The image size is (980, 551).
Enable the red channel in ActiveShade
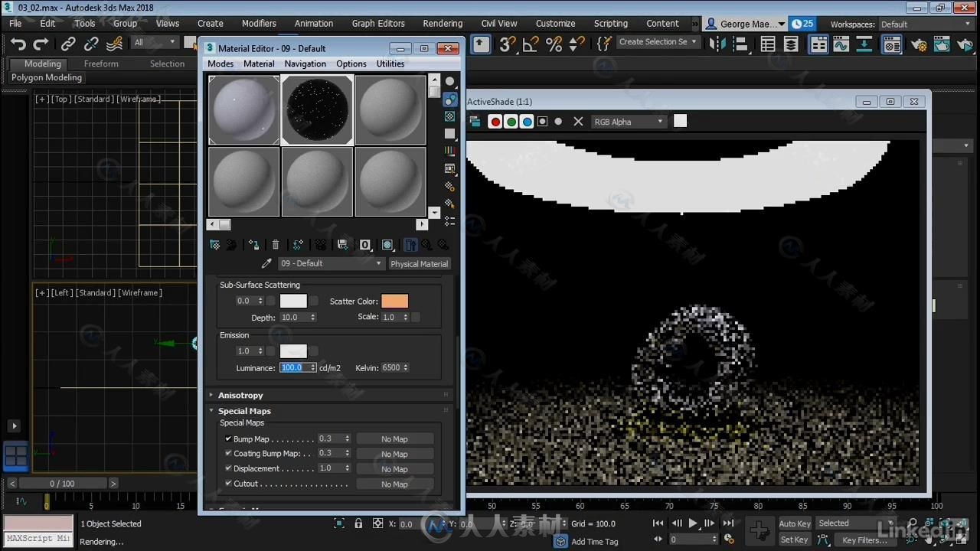coord(495,122)
